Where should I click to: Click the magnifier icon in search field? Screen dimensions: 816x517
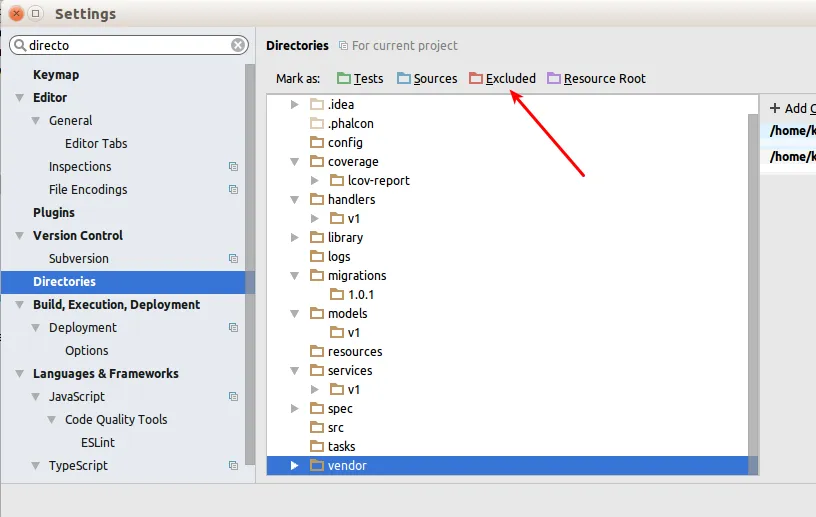(x=20, y=45)
